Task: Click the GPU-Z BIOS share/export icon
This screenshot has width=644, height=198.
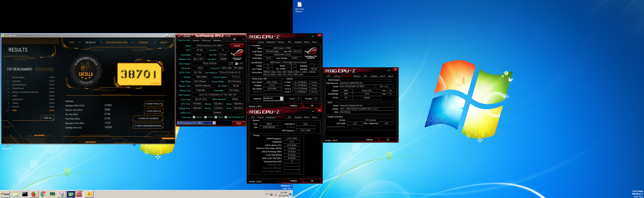Action: (x=231, y=63)
